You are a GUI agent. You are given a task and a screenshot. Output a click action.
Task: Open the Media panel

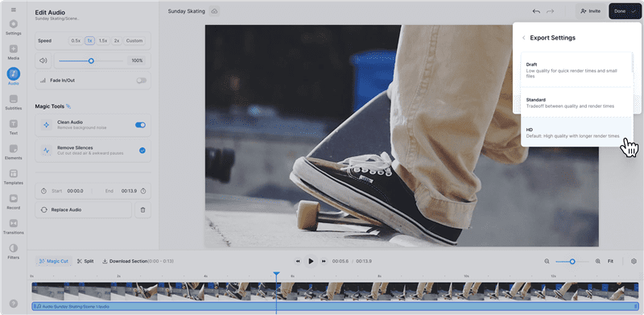13,52
